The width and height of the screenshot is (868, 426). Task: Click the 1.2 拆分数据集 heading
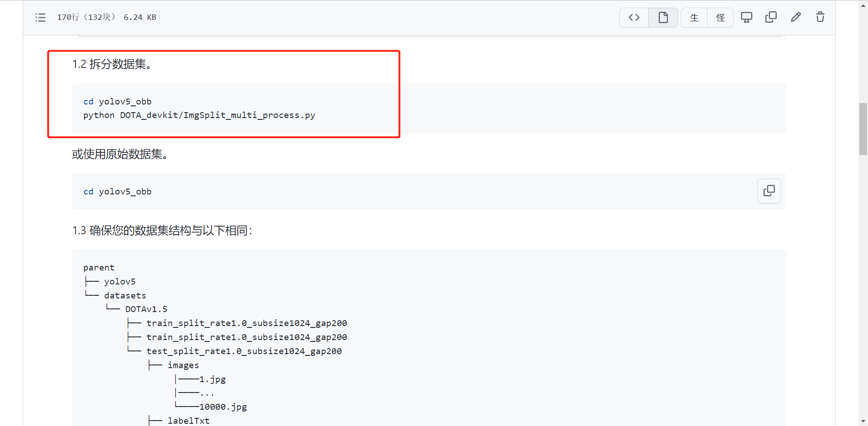pos(112,64)
